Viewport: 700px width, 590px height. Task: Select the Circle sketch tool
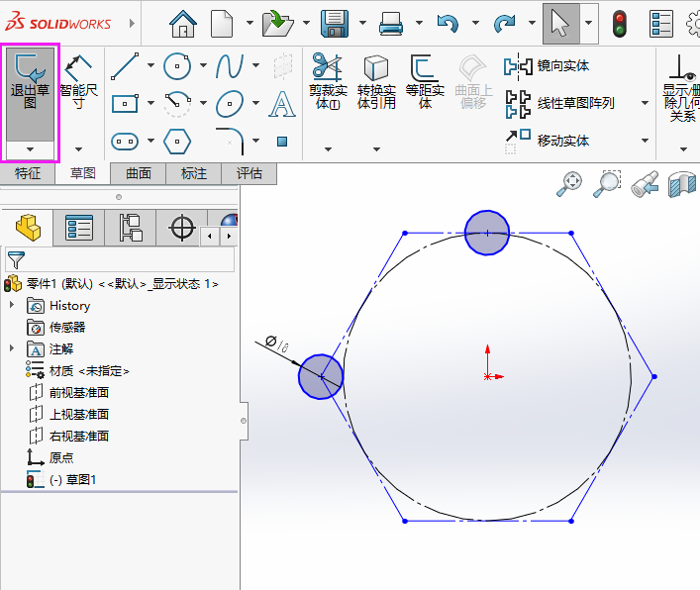click(177, 66)
